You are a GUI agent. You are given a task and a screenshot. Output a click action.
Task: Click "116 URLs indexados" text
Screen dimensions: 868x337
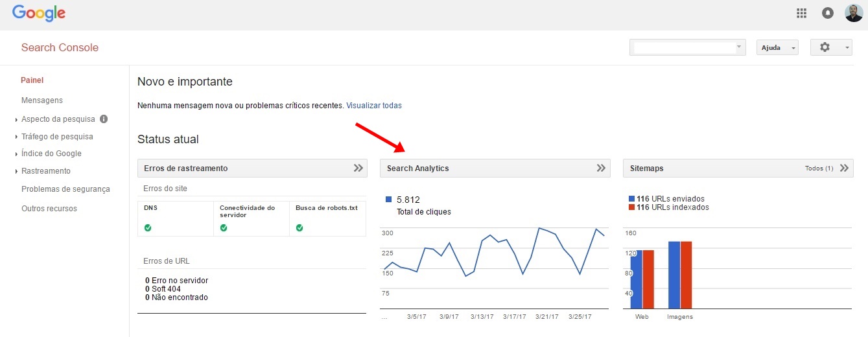tap(673, 207)
